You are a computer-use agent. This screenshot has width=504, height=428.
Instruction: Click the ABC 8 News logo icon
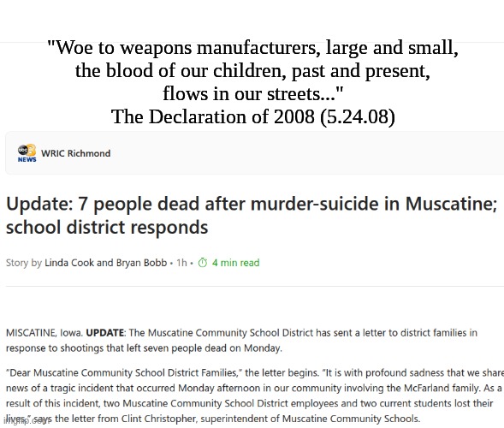27,153
